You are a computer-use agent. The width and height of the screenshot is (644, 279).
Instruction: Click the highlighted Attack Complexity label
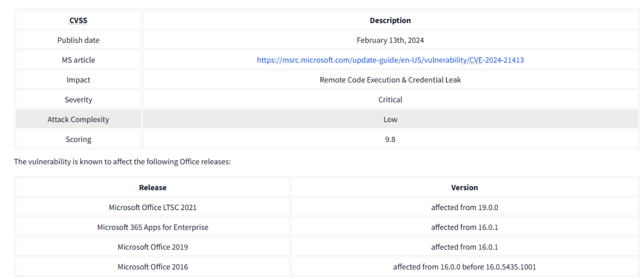78,120
